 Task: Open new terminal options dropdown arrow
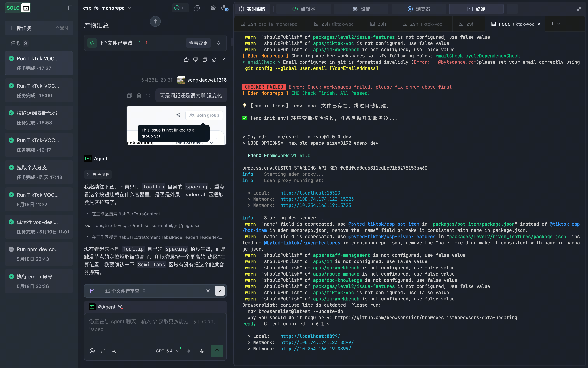(x=559, y=24)
